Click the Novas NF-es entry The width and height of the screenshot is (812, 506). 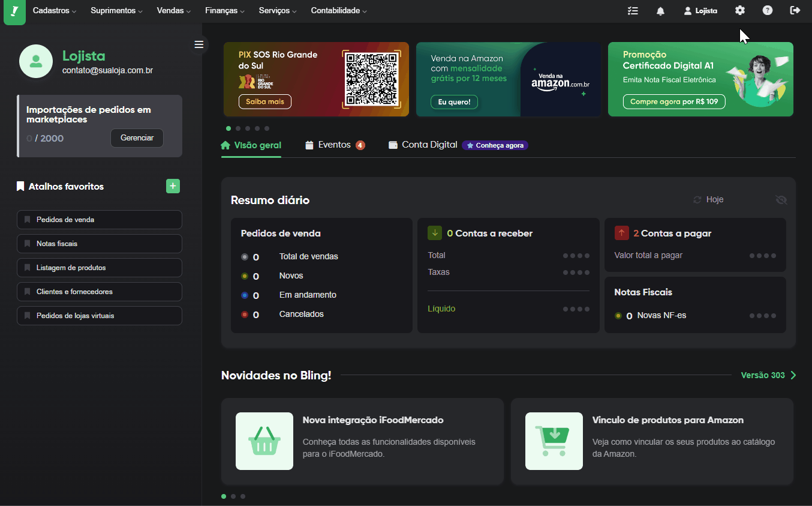coord(661,316)
